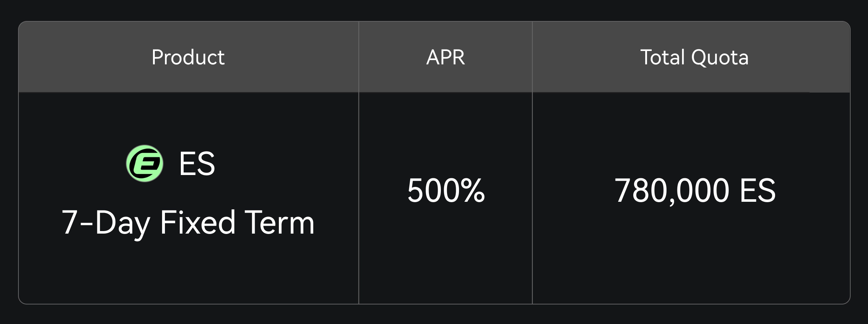Click the number 780,000 in Total Quota
This screenshot has height=324, width=868.
pyautogui.click(x=672, y=191)
